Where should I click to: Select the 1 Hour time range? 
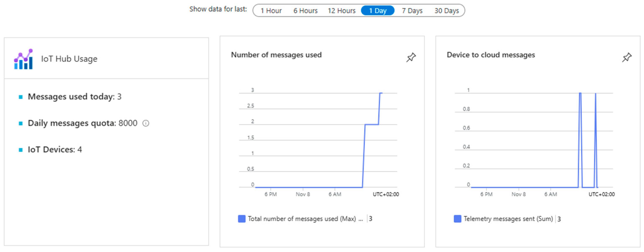pos(271,11)
